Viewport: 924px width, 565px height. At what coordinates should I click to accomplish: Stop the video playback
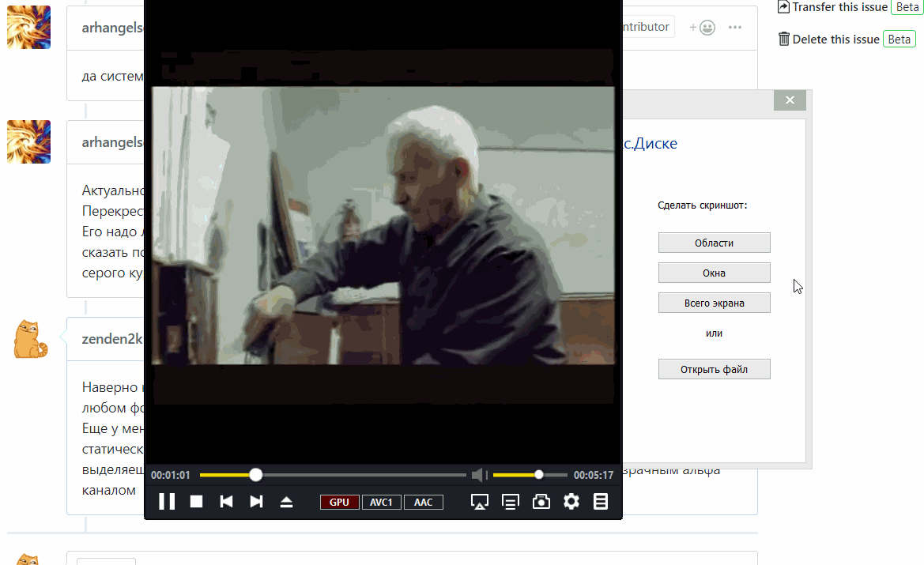(196, 501)
